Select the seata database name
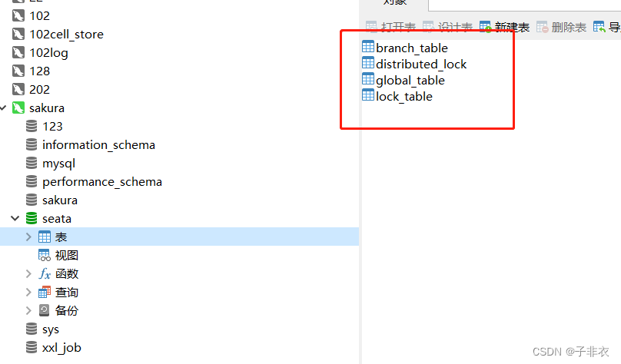The height and width of the screenshot is (364, 621). coord(57,219)
